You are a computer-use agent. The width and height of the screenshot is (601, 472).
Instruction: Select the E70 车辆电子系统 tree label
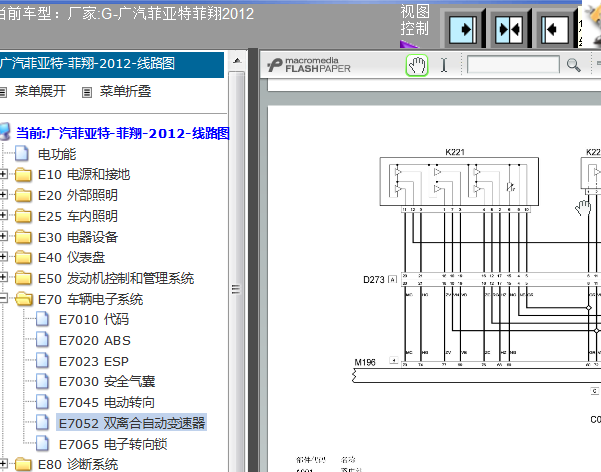click(x=90, y=299)
